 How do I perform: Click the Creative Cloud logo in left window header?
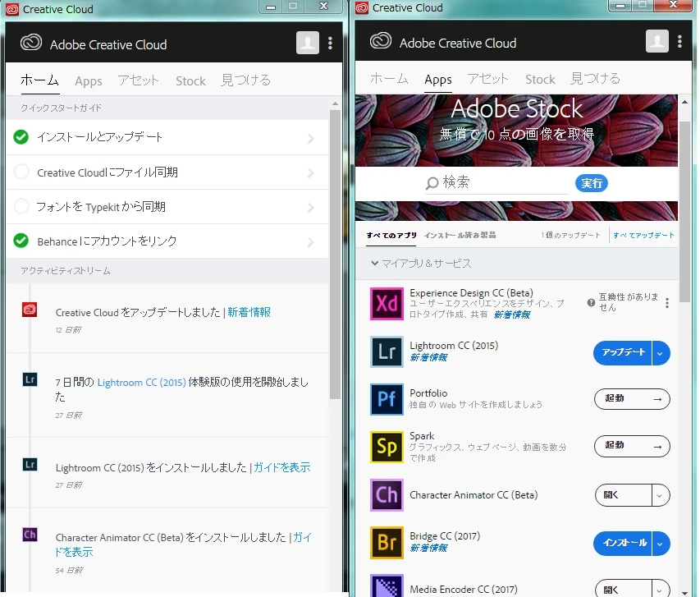click(x=31, y=43)
